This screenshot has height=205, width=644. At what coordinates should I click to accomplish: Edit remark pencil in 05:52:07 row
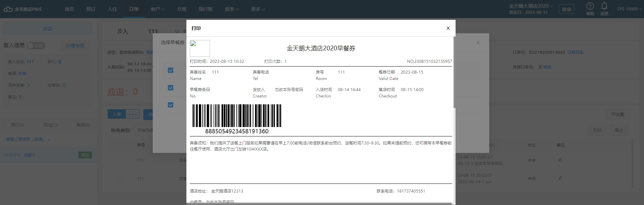tap(560, 178)
